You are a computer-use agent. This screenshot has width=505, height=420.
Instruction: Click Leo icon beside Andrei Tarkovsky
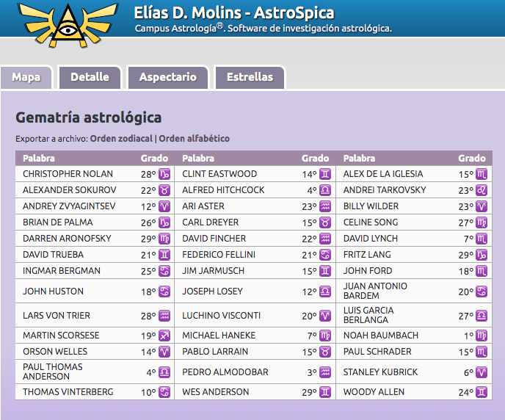pyautogui.click(x=482, y=190)
